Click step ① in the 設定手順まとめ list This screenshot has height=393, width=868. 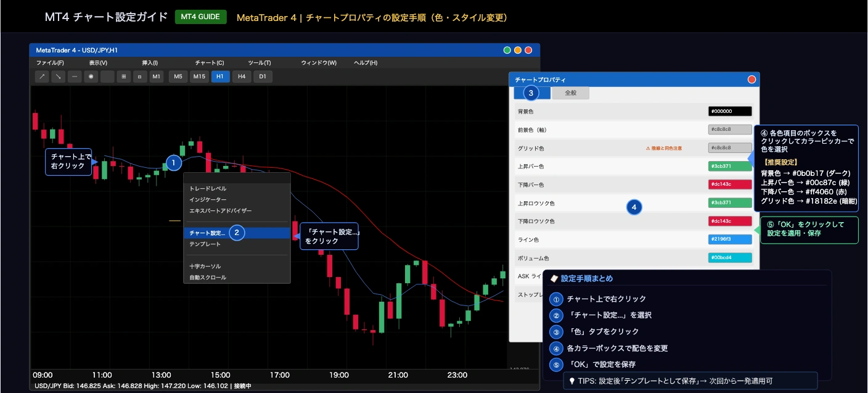[555, 299]
